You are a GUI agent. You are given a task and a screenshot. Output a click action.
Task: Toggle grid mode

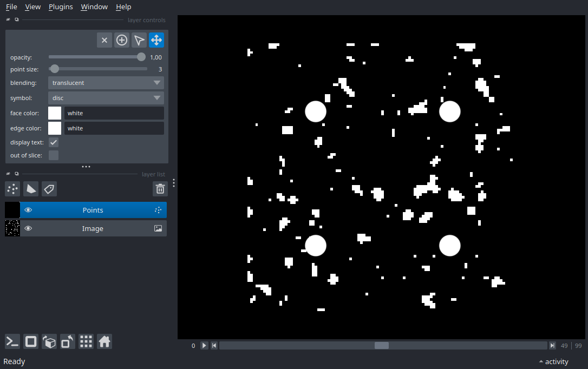pyautogui.click(x=86, y=341)
